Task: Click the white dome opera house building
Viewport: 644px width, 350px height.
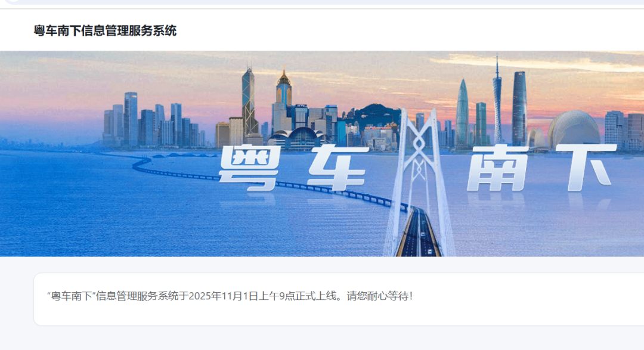Action: pos(574,129)
